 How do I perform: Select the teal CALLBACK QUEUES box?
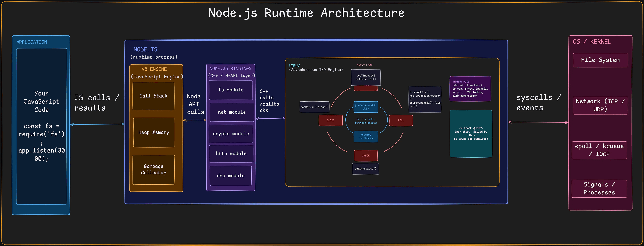coord(471,134)
